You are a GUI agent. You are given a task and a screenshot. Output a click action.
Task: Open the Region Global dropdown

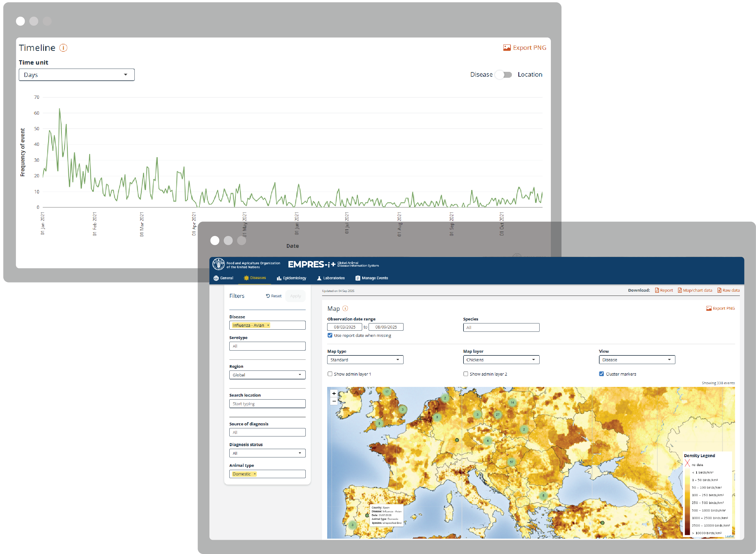(x=267, y=375)
